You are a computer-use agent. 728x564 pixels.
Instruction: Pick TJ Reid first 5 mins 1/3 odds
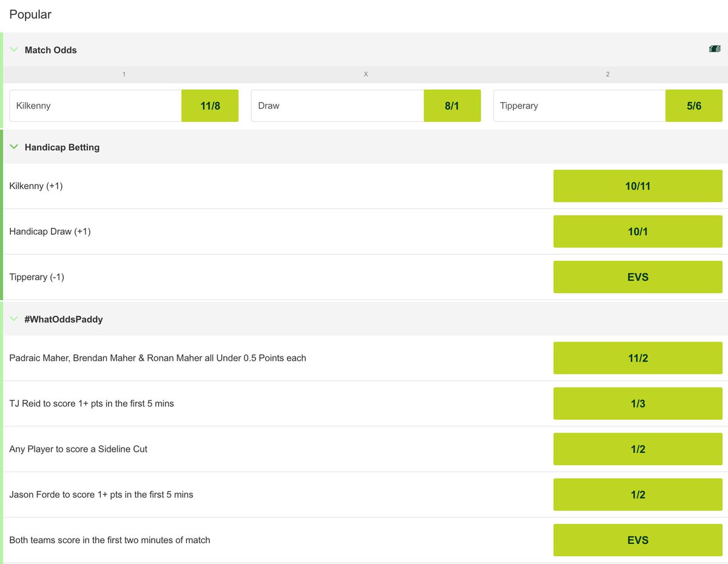point(638,404)
